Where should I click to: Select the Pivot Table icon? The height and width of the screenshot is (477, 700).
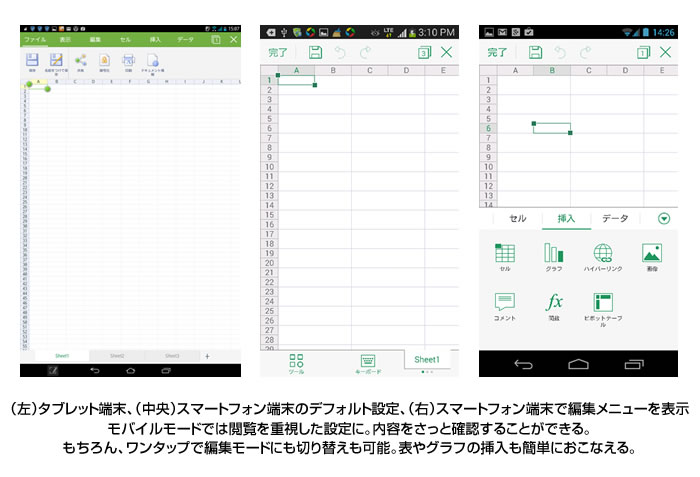coord(603,303)
